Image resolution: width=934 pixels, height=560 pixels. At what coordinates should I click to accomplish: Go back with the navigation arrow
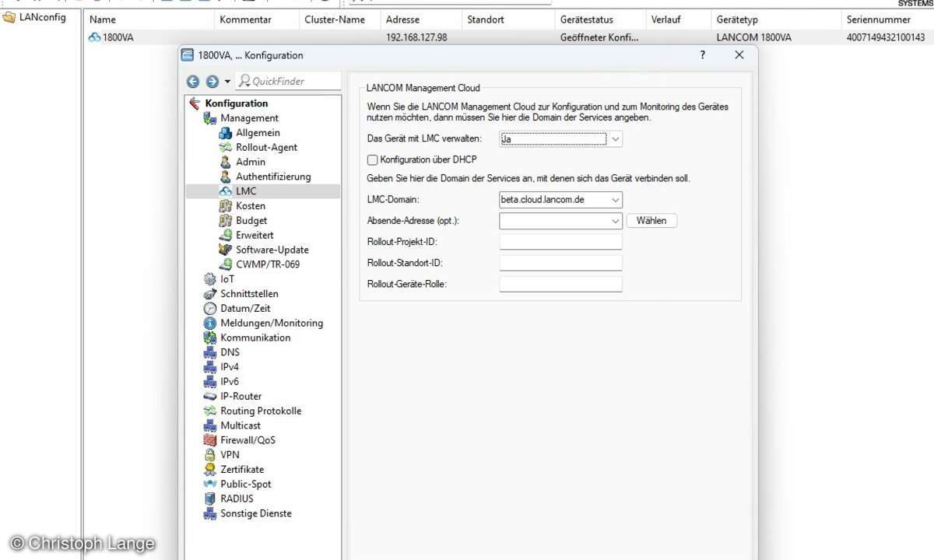point(193,82)
